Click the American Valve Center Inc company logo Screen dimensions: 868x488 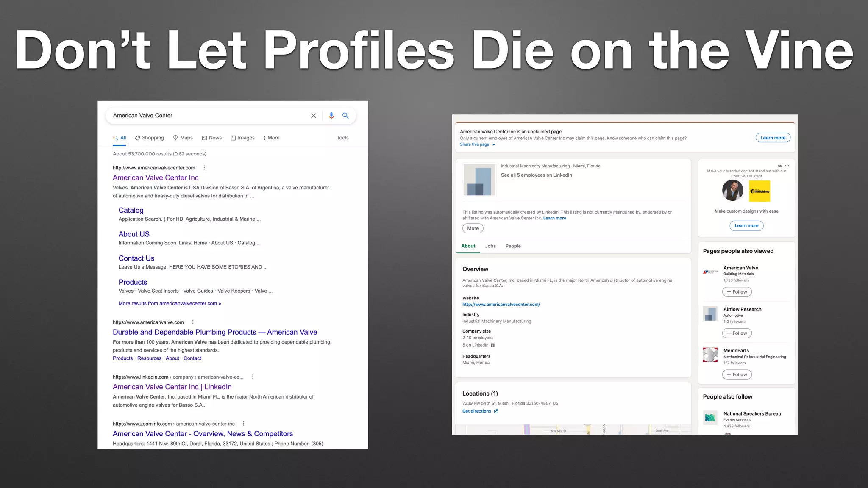coord(479,180)
